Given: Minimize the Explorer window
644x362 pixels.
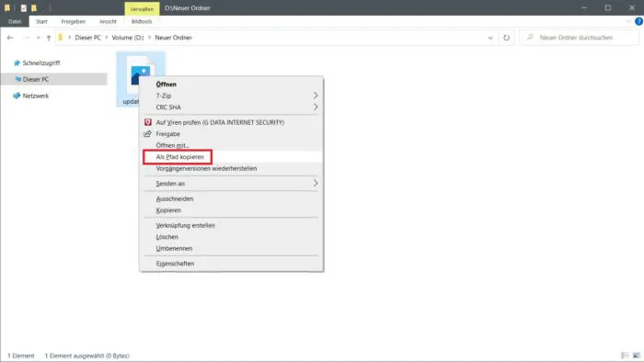Looking at the screenshot, I should point(584,7).
